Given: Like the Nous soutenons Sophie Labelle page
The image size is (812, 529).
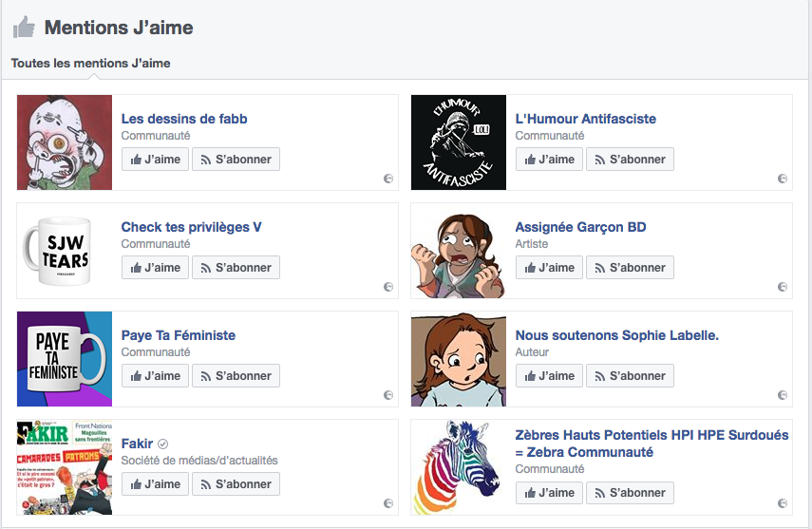Looking at the screenshot, I should (x=550, y=376).
